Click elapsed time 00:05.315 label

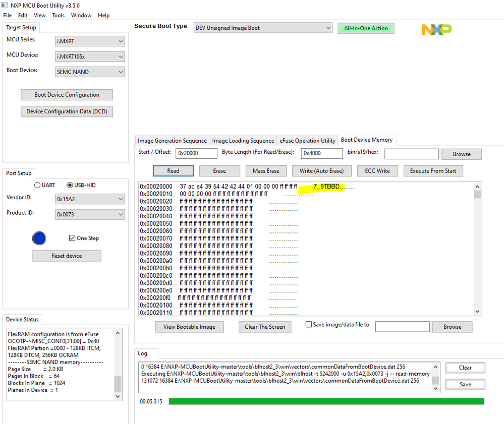[151, 401]
